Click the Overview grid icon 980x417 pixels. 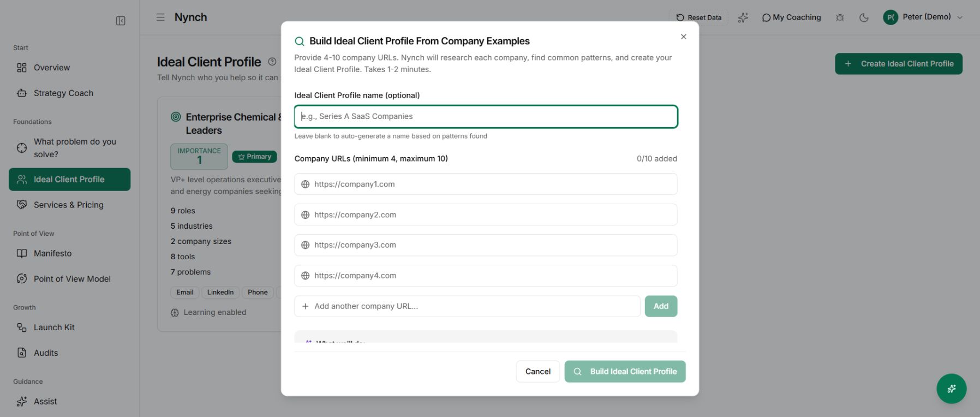pyautogui.click(x=22, y=68)
